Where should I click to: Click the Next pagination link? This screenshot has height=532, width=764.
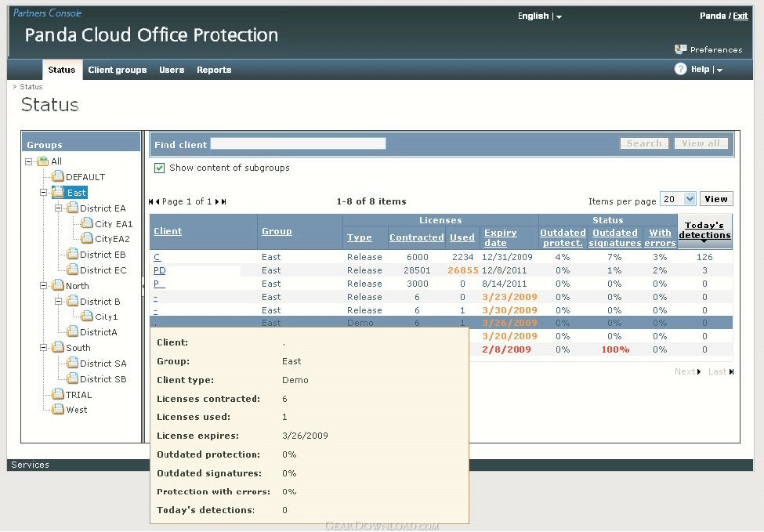687,371
